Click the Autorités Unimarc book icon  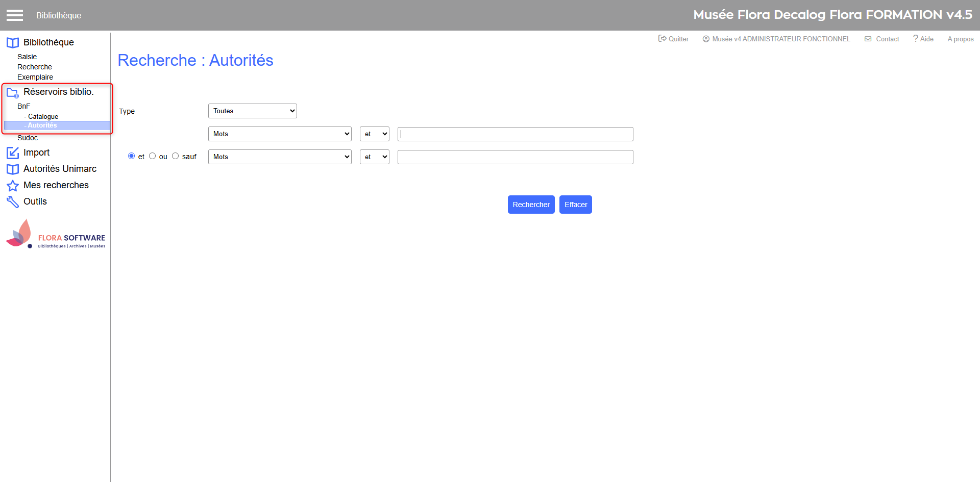13,169
